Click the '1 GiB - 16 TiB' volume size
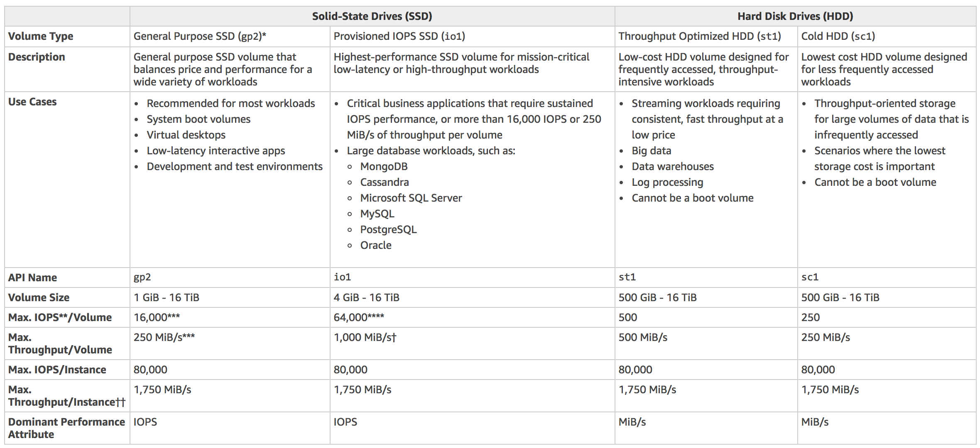The image size is (980, 448). point(167,297)
